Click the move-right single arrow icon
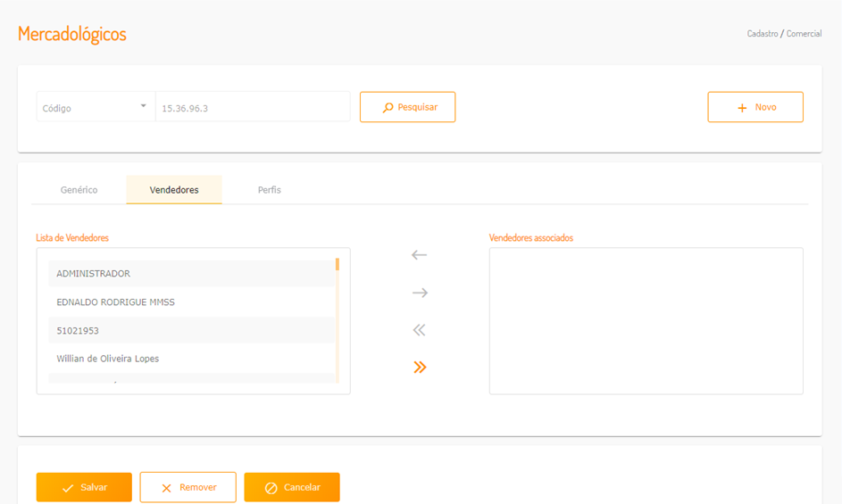This screenshot has height=504, width=842. coord(420,293)
